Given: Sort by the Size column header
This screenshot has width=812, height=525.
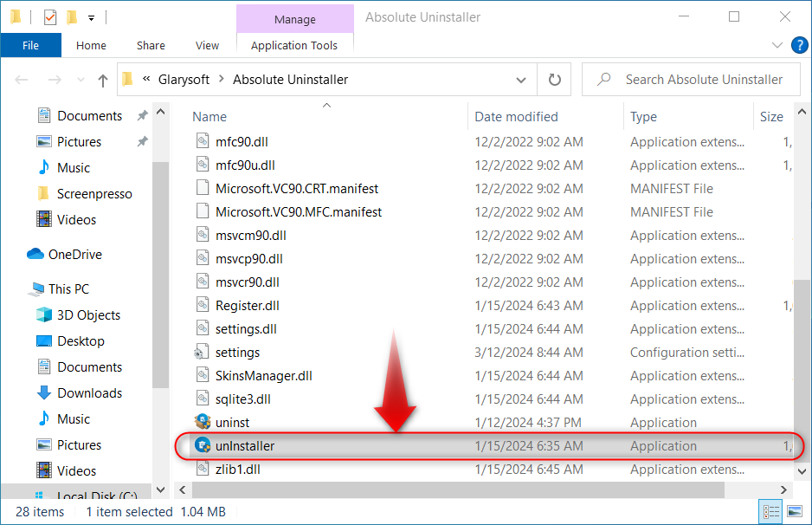Looking at the screenshot, I should point(771,117).
